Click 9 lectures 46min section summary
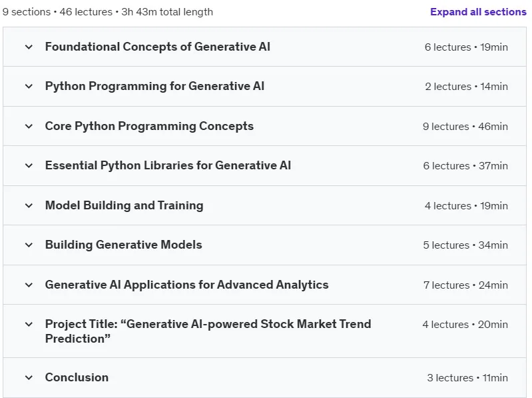Image resolution: width=532 pixels, height=398 pixels. tap(465, 126)
